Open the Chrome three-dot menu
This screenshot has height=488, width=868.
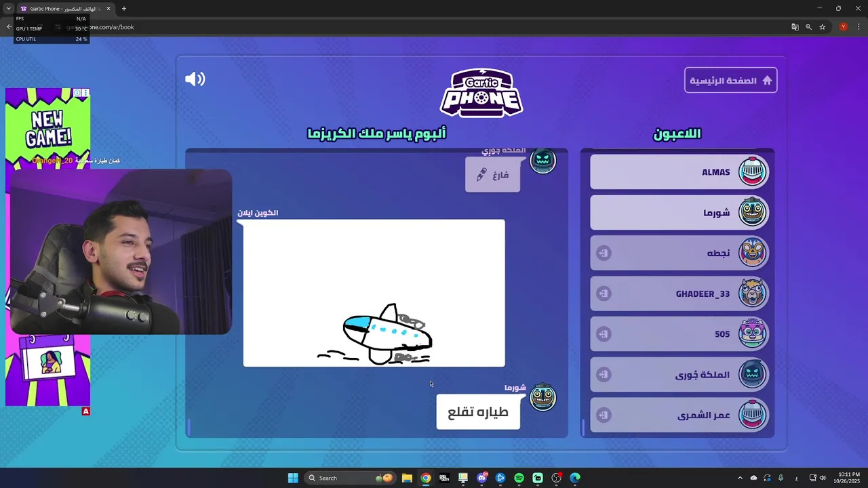tap(859, 27)
